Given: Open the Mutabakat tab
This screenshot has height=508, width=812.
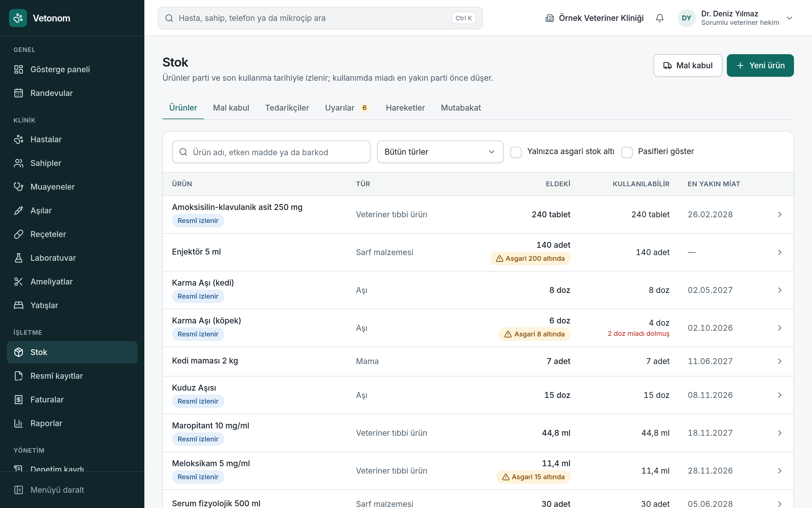Looking at the screenshot, I should tap(461, 108).
